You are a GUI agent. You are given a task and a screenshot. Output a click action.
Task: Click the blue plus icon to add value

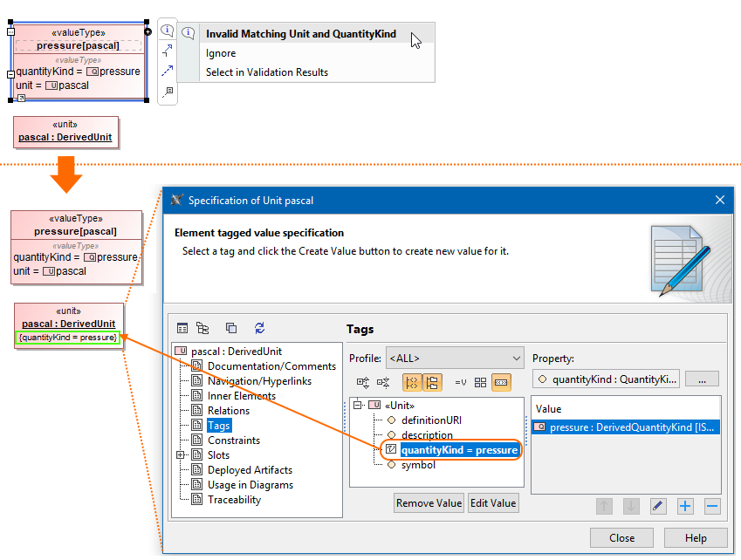pyautogui.click(x=685, y=506)
